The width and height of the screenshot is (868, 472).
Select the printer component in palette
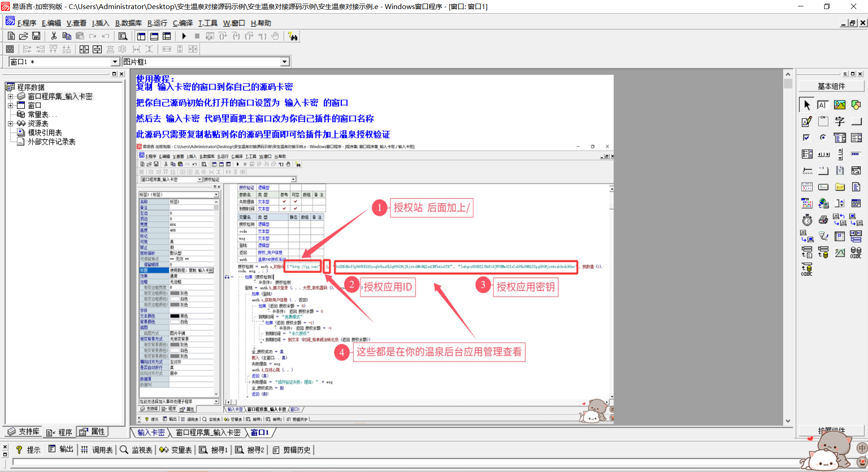[823, 220]
